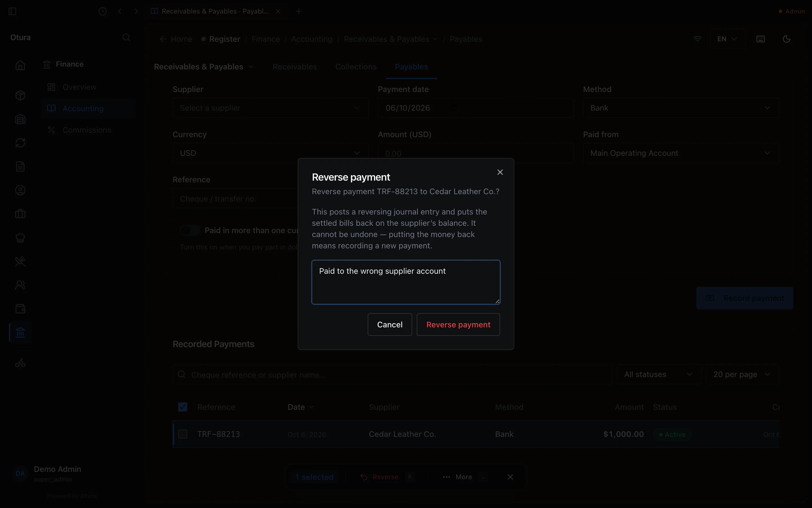Go forward with the right chevron
The image size is (812, 508).
(136, 11)
